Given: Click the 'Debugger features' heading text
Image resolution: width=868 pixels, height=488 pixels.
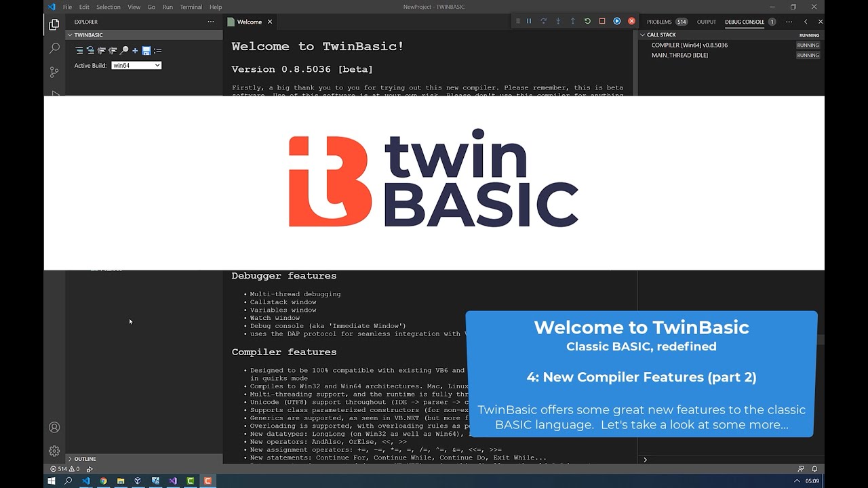Looking at the screenshot, I should [x=284, y=276].
